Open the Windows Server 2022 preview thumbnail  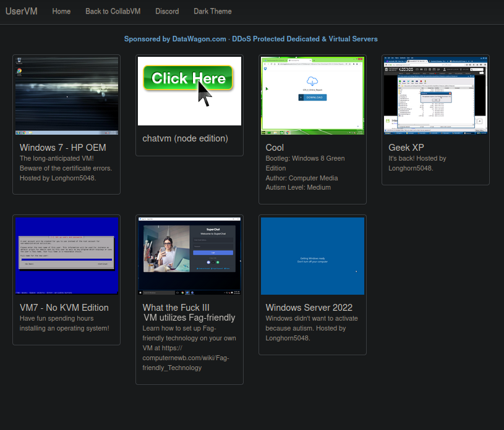(x=312, y=255)
